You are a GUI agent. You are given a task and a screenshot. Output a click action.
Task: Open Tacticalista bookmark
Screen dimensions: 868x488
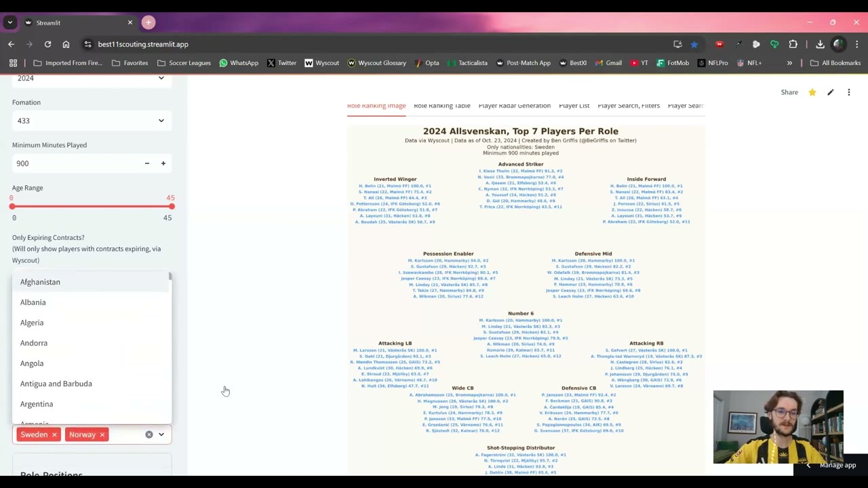pos(467,63)
